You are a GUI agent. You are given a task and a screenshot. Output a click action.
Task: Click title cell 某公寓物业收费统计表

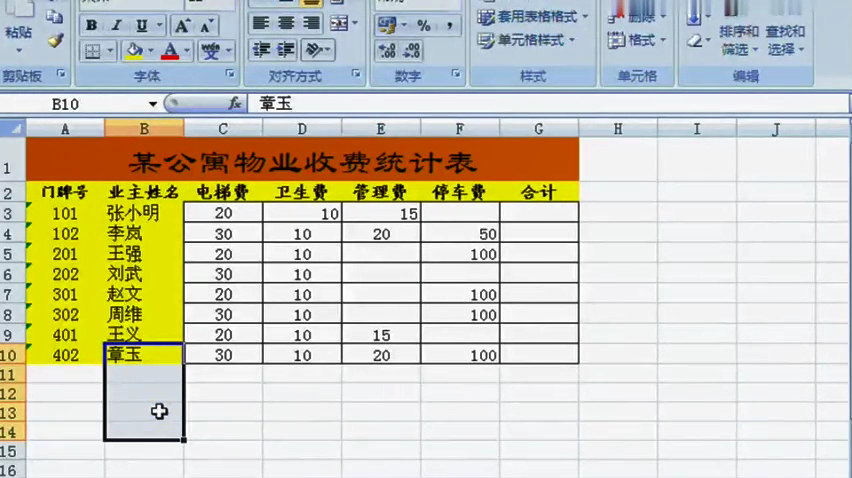tap(303, 160)
